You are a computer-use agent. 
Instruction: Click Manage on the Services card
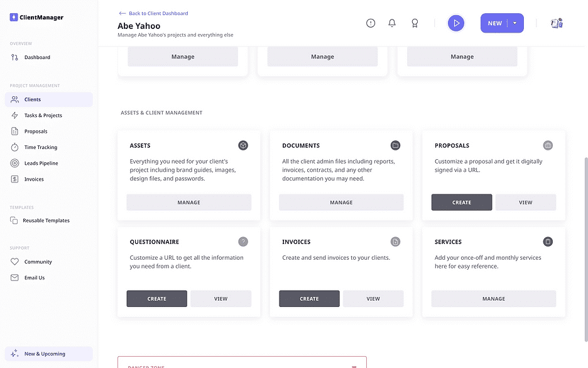click(x=493, y=298)
